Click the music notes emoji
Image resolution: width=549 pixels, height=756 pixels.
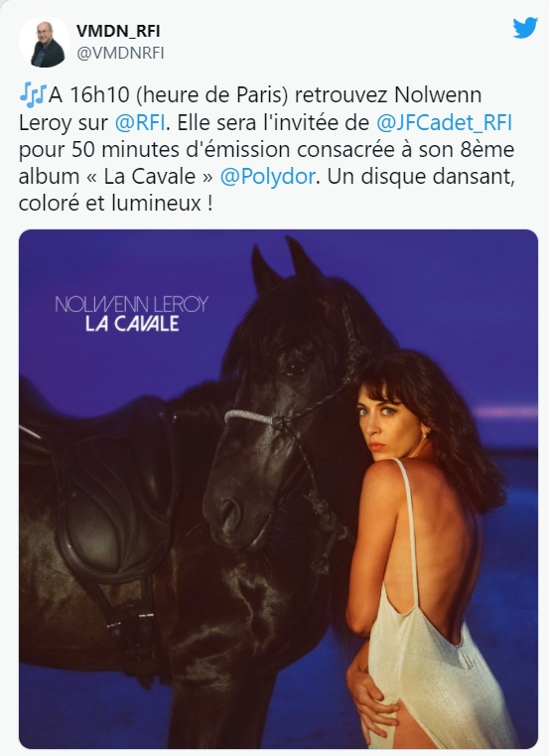click(33, 95)
